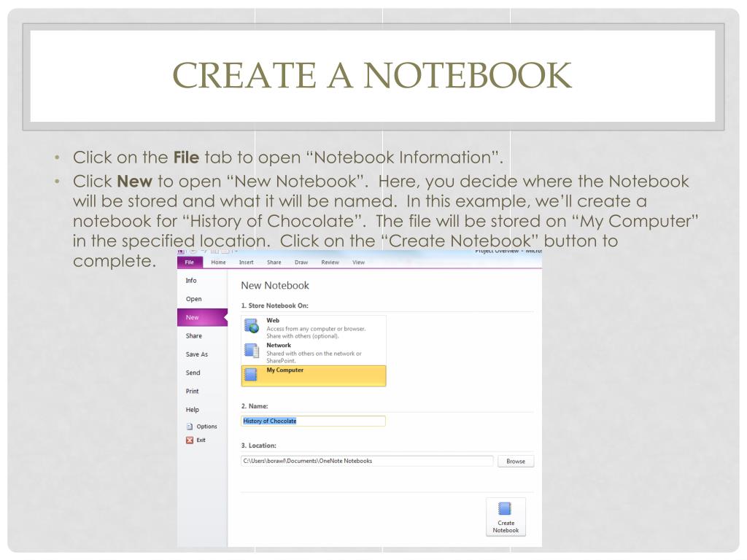Switch to the Home tab
Screen dimensions: 747x560
(218, 262)
